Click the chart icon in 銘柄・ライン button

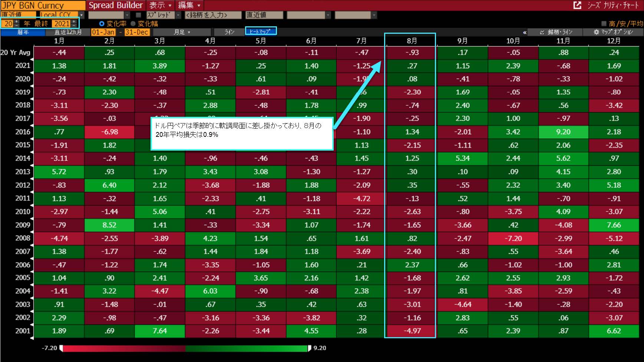[x=542, y=32]
